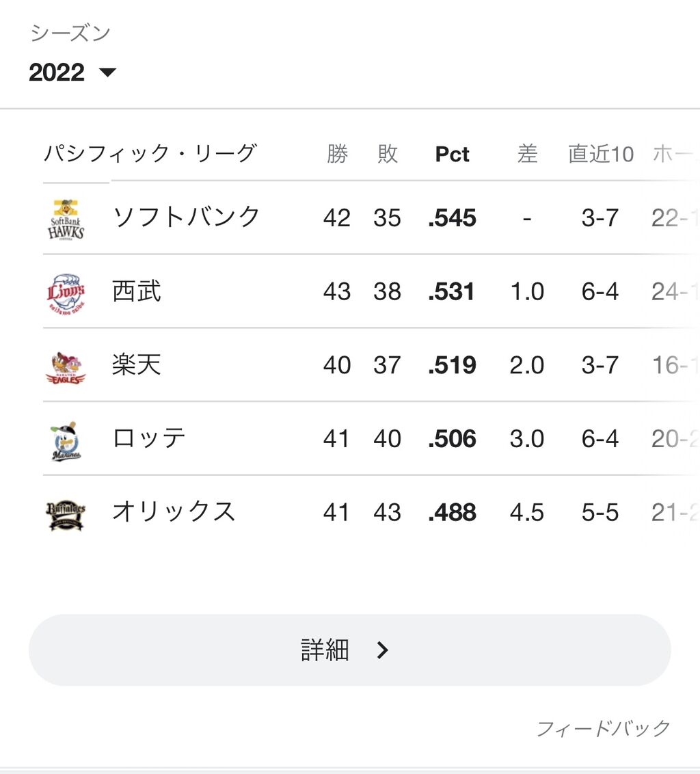This screenshot has width=700, height=774.
Task: Click the Orix Buffaloes team logo
Action: click(x=66, y=514)
